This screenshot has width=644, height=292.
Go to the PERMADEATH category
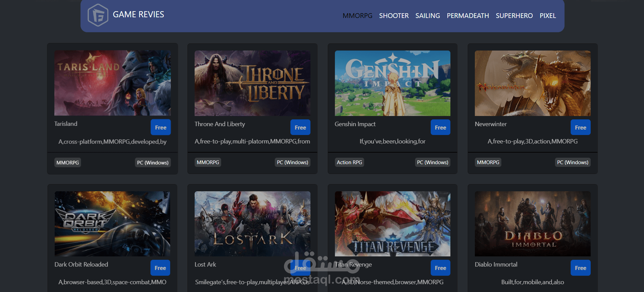click(468, 16)
